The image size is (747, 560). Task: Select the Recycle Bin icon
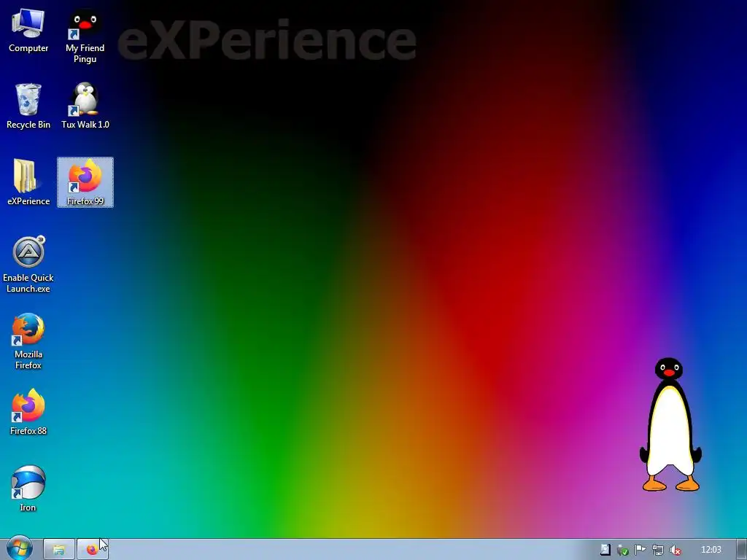point(28,106)
